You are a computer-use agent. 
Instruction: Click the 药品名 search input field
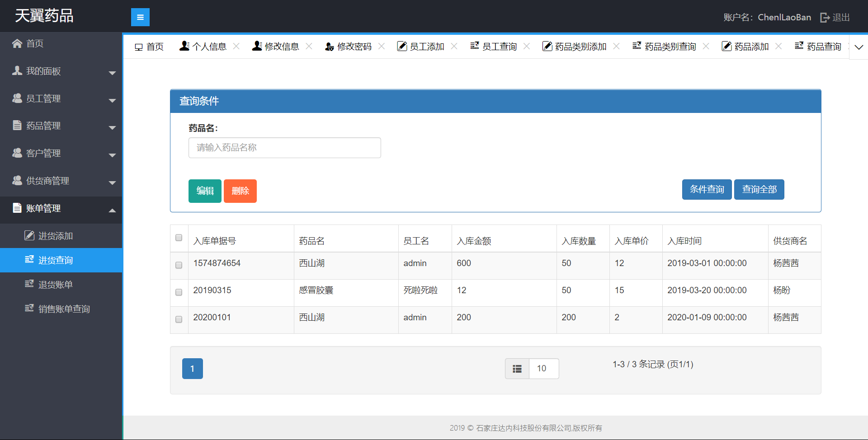click(284, 148)
